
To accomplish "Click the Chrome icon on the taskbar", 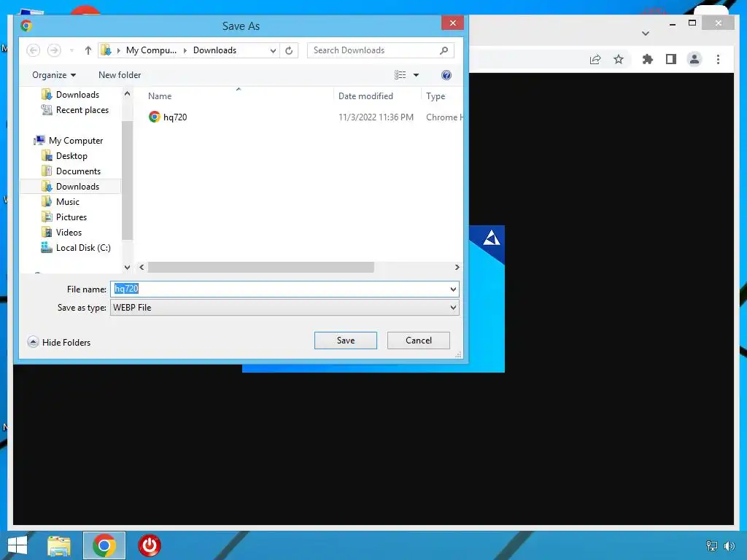I will pos(104,545).
